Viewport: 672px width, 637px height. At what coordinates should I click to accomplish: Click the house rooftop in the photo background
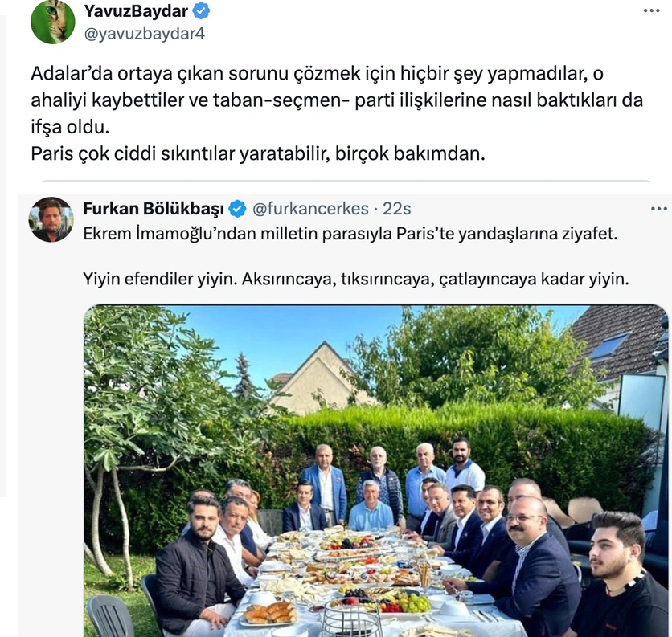tap(325, 377)
